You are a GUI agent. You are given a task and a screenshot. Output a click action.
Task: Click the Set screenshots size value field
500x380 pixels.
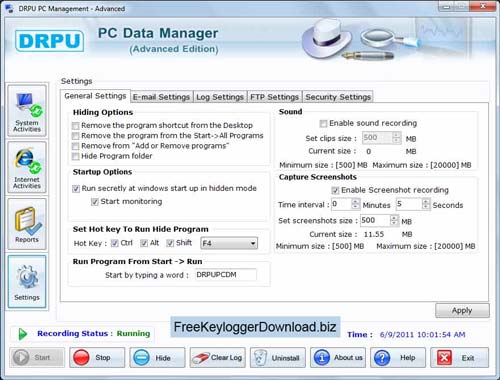click(x=375, y=220)
